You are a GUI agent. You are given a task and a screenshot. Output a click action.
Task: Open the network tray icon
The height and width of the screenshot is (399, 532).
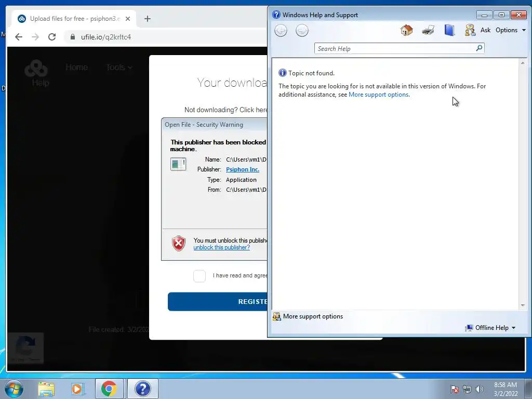[x=467, y=389]
